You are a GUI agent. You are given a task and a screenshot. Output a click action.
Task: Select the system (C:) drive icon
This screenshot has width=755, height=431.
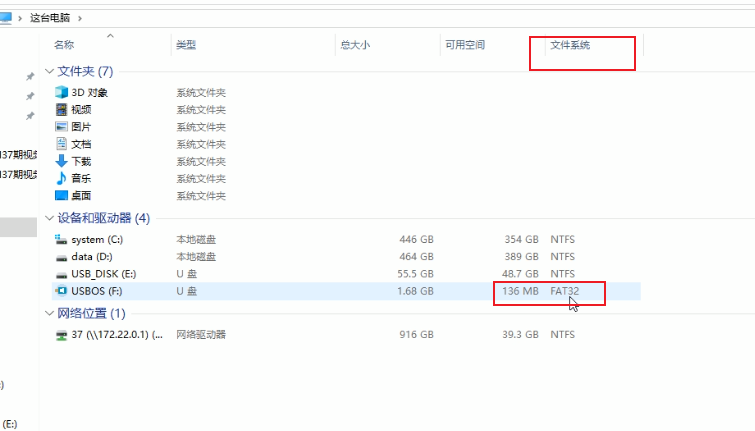pos(61,240)
